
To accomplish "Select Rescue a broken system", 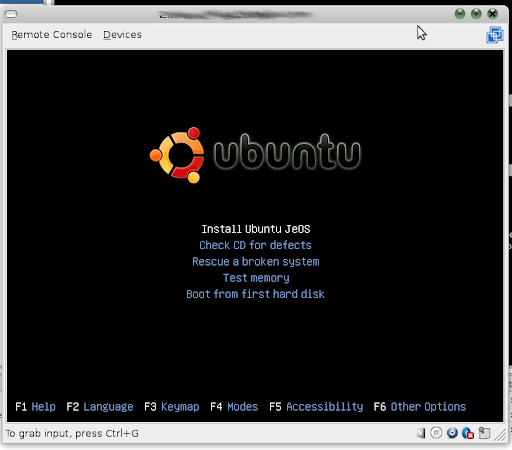I will (256, 262).
